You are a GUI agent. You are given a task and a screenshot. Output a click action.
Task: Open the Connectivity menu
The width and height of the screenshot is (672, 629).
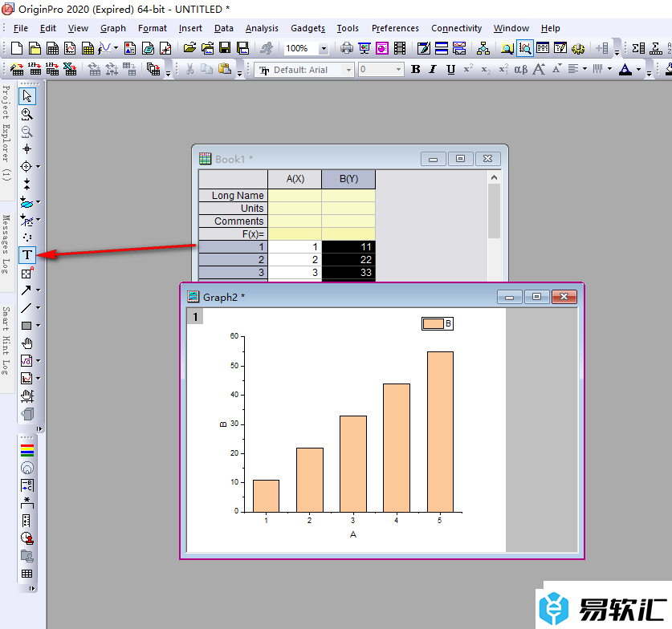click(x=456, y=28)
